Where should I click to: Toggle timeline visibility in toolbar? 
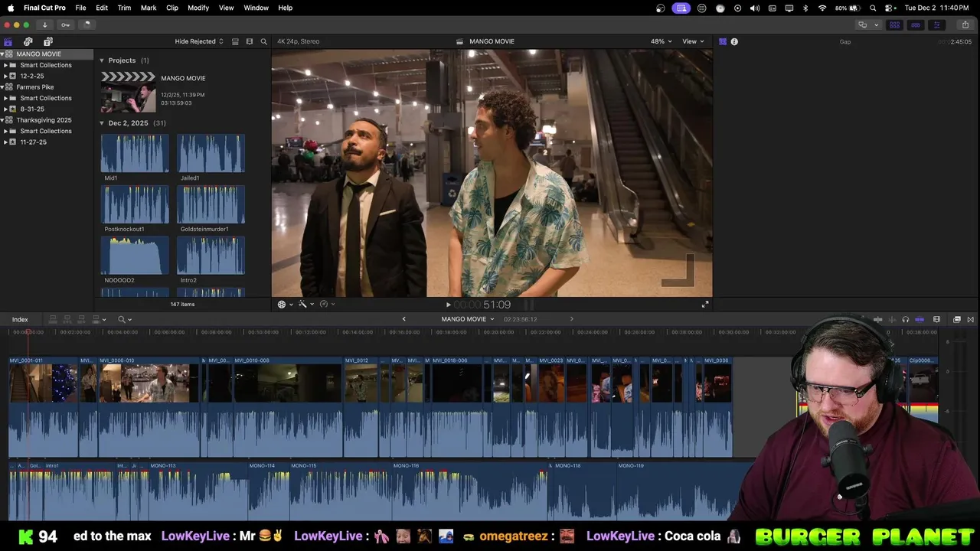[915, 24]
